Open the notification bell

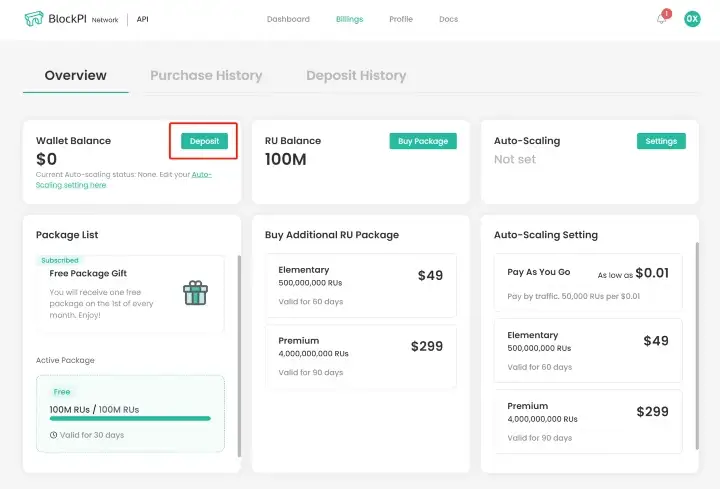click(x=661, y=19)
